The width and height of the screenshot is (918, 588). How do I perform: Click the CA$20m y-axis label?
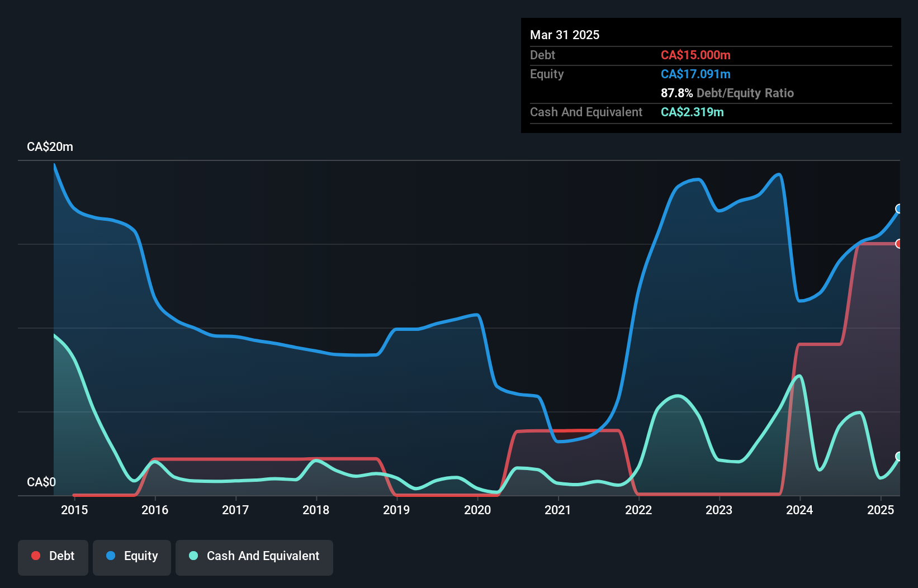click(x=50, y=146)
